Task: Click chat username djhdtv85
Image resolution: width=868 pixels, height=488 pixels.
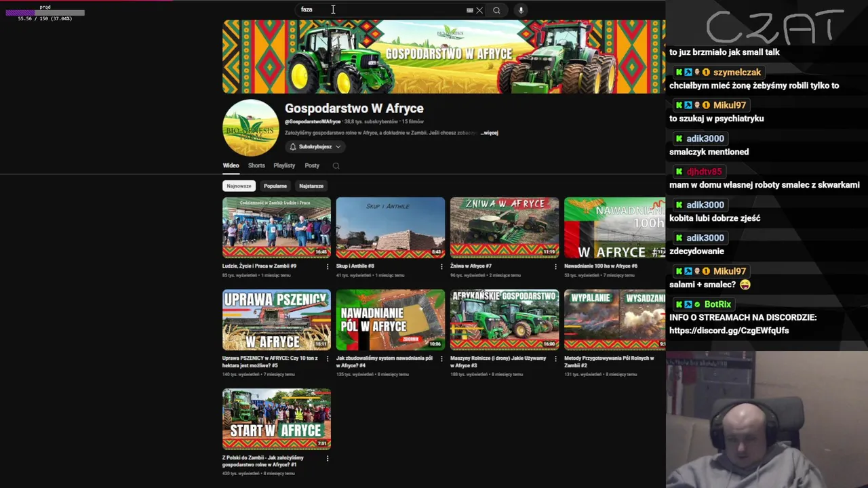Action: coord(704,172)
